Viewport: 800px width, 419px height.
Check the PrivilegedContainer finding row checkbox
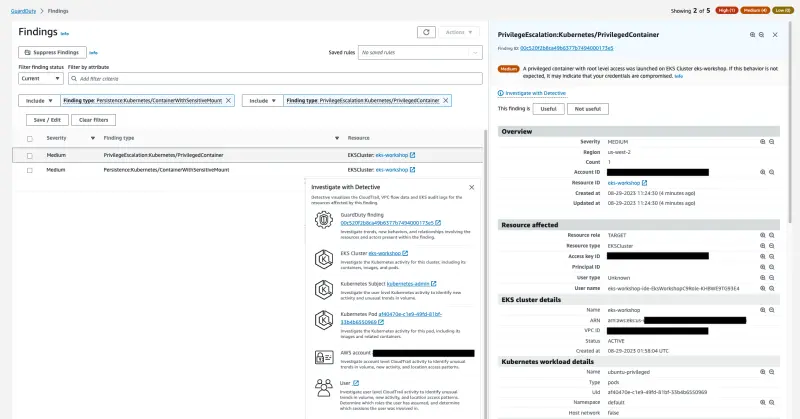[29, 156]
